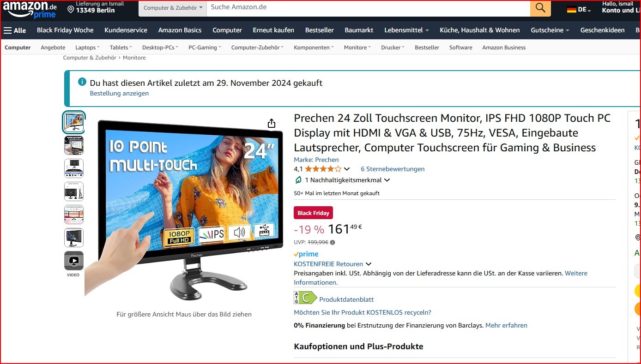Open the Computer & Zubehör search category dropdown
Image resolution: width=641 pixels, height=364 pixels.
173,8
